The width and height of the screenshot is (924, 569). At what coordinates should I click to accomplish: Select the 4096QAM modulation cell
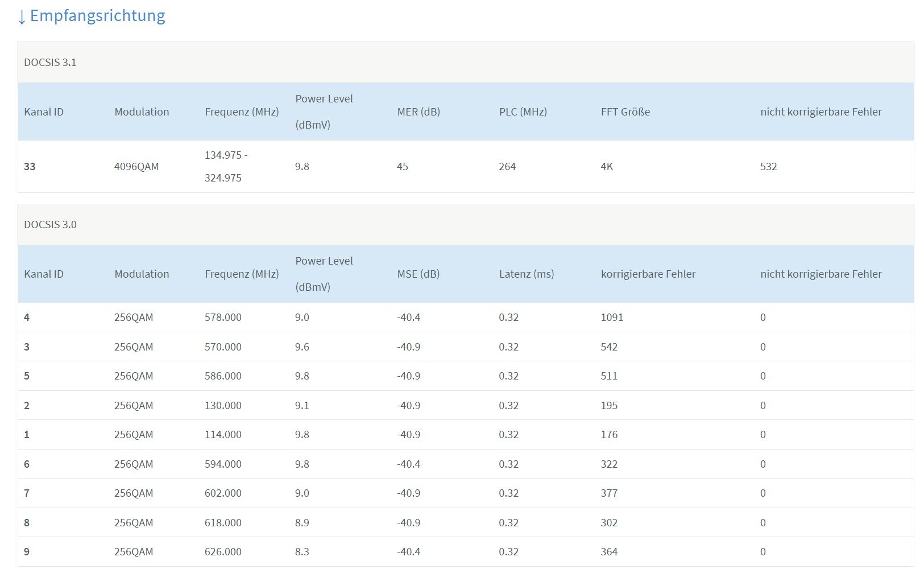coord(136,167)
